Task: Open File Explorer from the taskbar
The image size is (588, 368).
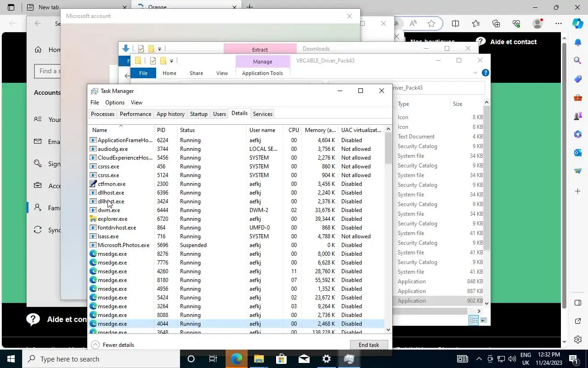Action: click(259, 359)
